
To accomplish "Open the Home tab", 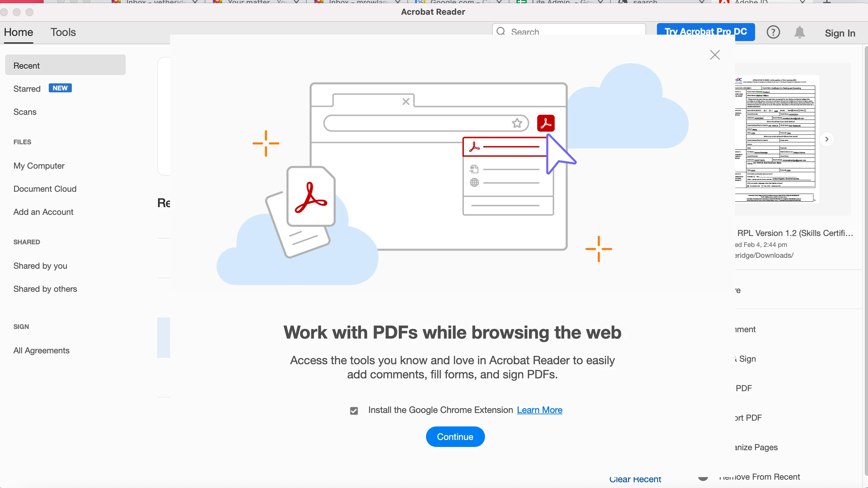I will pyautogui.click(x=19, y=32).
